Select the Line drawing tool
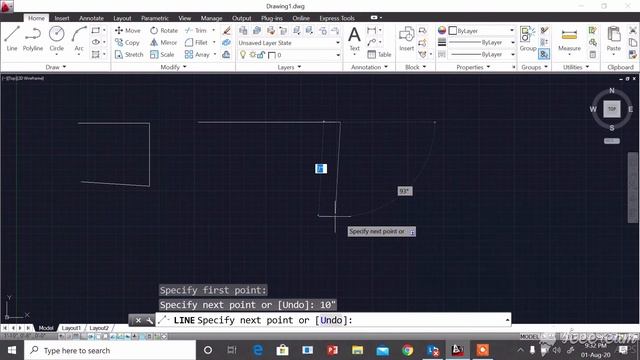This screenshot has width=640, height=360. point(12,39)
